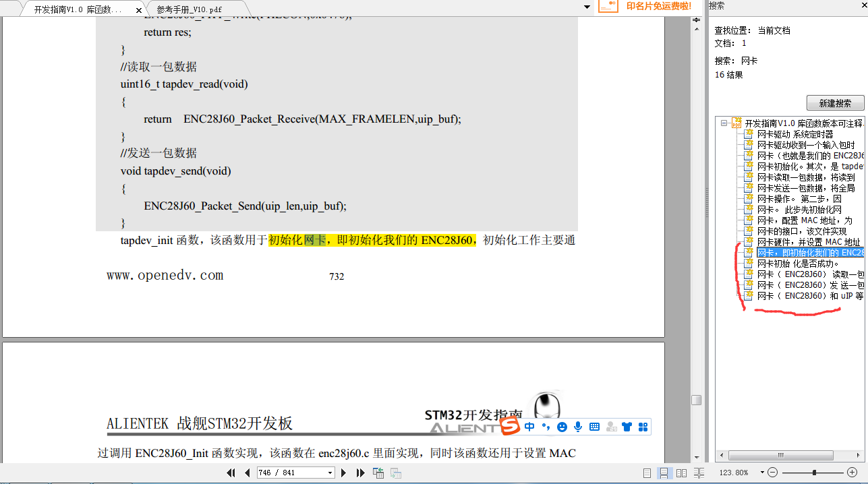Open the tab list dropdown arrow
Viewport: 868px width, 484px height.
tap(587, 7)
